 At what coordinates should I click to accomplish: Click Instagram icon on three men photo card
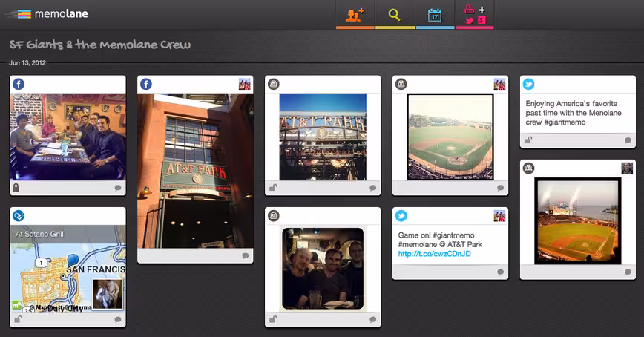pyautogui.click(x=274, y=216)
